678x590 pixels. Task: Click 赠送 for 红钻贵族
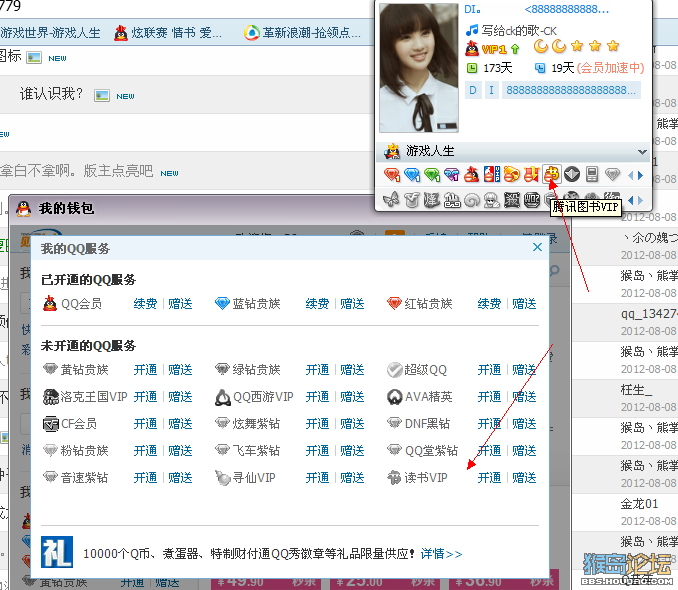(524, 304)
